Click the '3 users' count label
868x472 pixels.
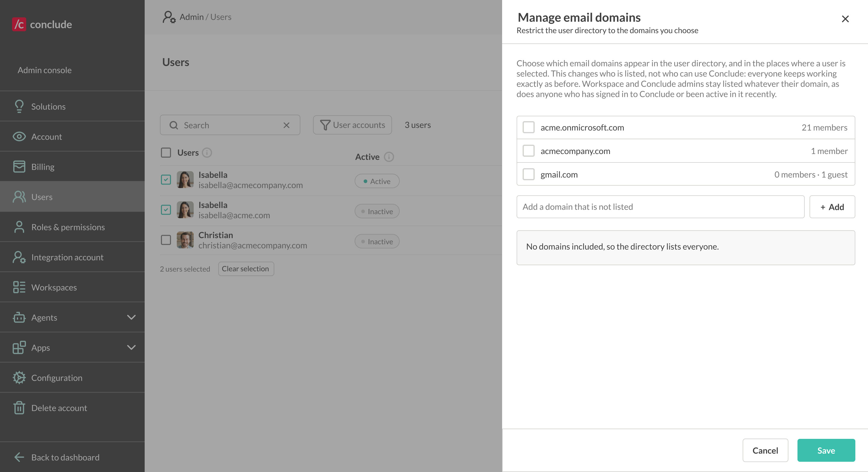click(417, 125)
